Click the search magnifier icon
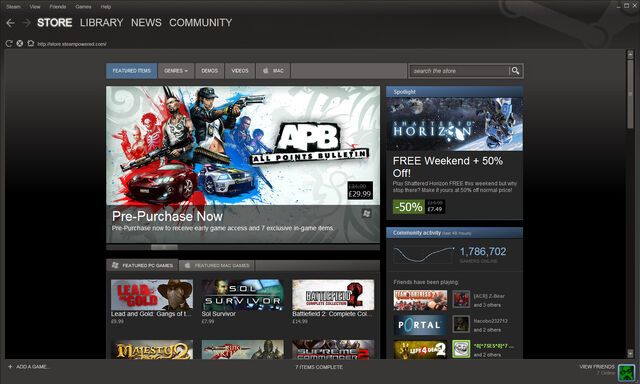Screen dimensions: 640x384 (x=516, y=71)
